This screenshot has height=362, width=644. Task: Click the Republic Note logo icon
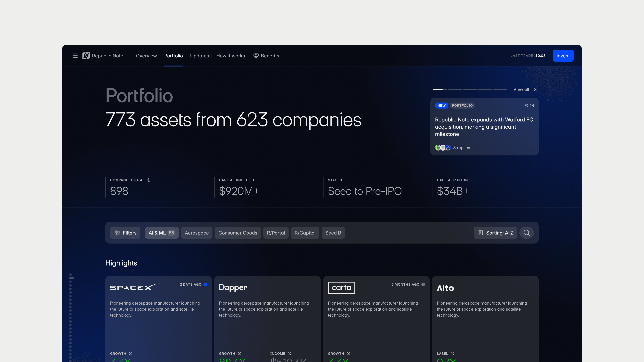(x=86, y=56)
